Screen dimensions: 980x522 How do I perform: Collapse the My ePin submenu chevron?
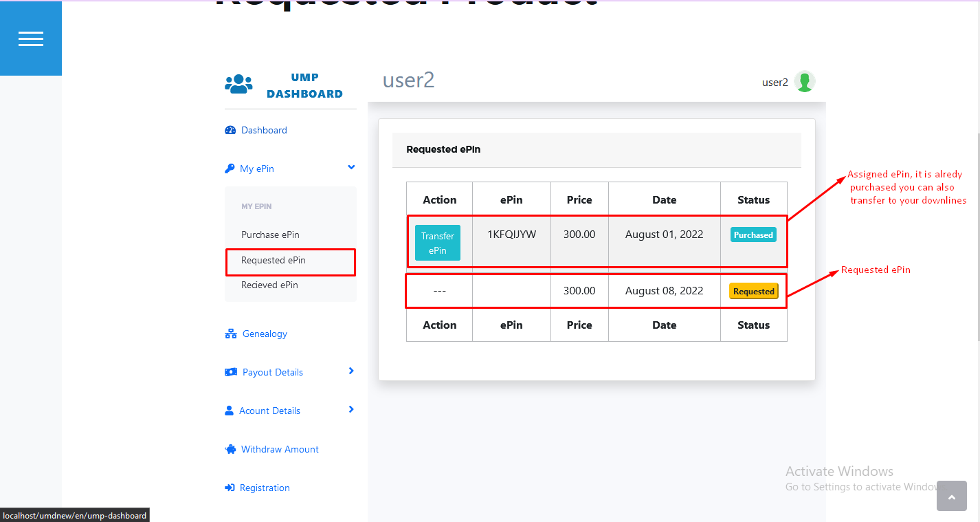(351, 168)
